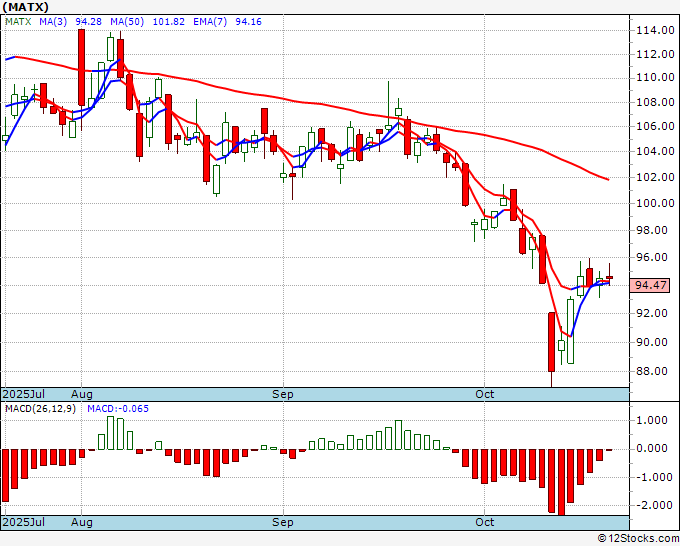Click the end of the red MA(50) line near 102
Screen dimensions: 680x546
[x=608, y=179]
